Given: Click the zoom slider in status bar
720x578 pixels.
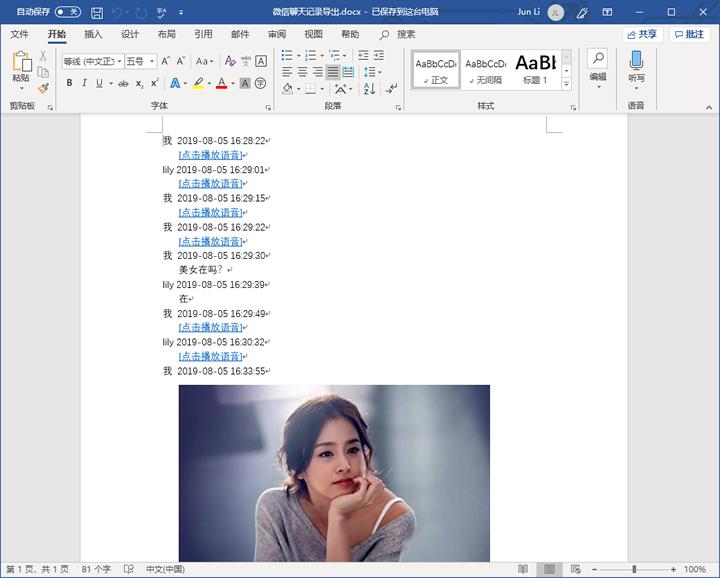Looking at the screenshot, I should (x=634, y=569).
